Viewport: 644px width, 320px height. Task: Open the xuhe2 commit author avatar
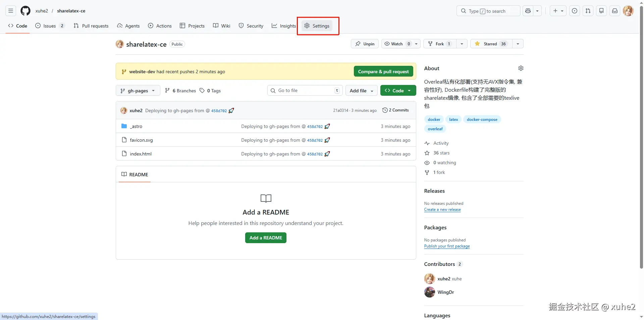[x=124, y=110]
